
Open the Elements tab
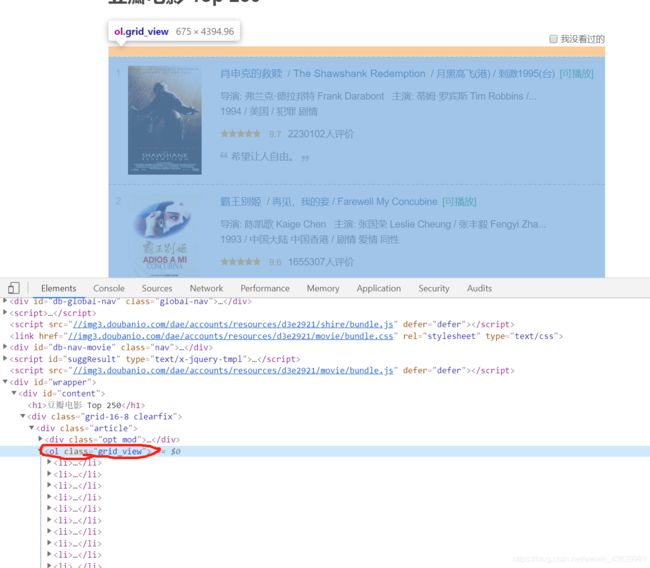tap(58, 288)
